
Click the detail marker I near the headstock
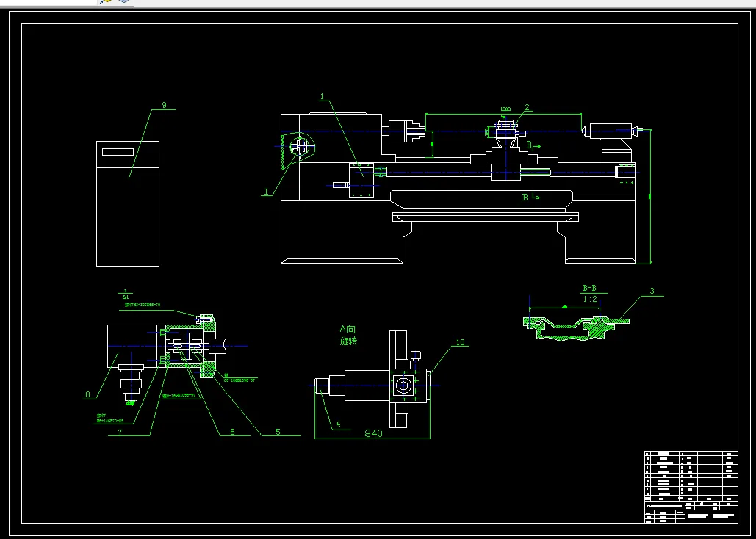click(x=266, y=192)
